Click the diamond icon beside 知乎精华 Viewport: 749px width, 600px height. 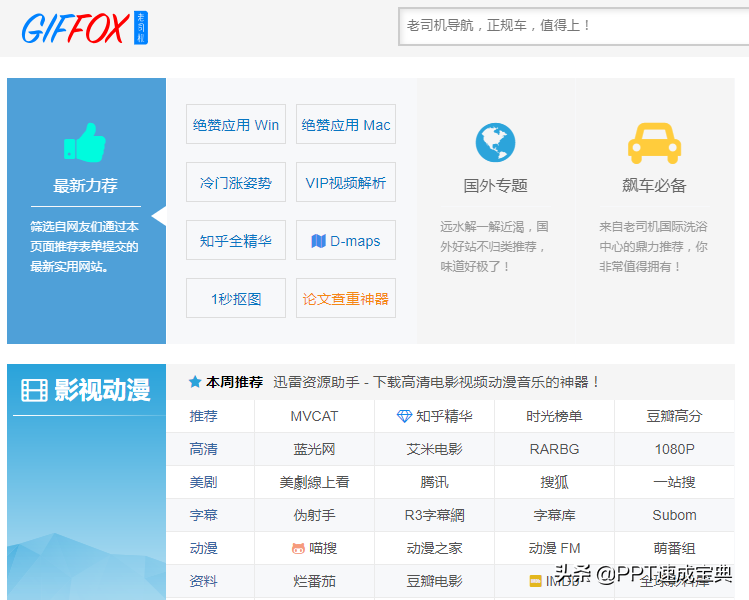click(x=404, y=416)
